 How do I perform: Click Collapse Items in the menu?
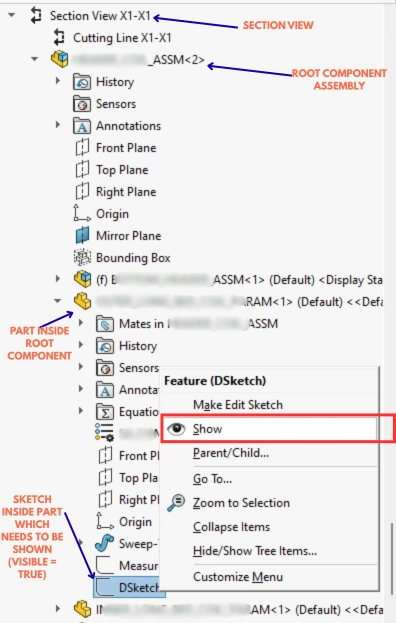[232, 527]
